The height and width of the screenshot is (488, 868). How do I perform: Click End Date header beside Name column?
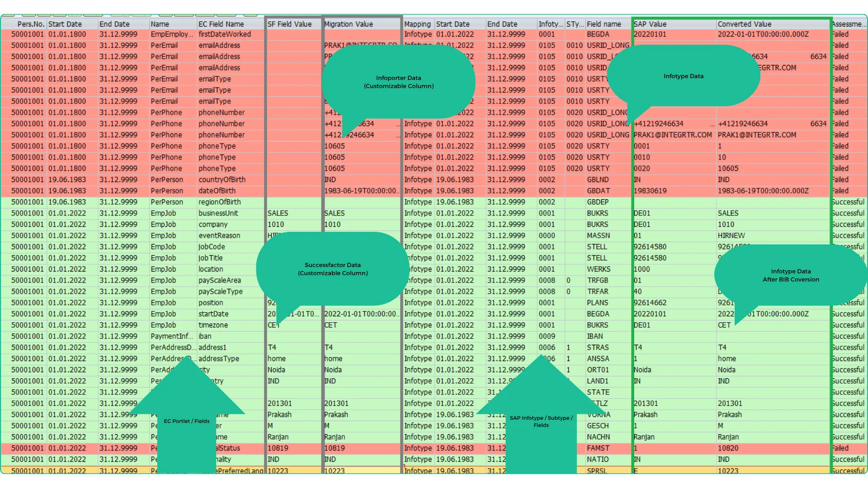click(x=124, y=24)
